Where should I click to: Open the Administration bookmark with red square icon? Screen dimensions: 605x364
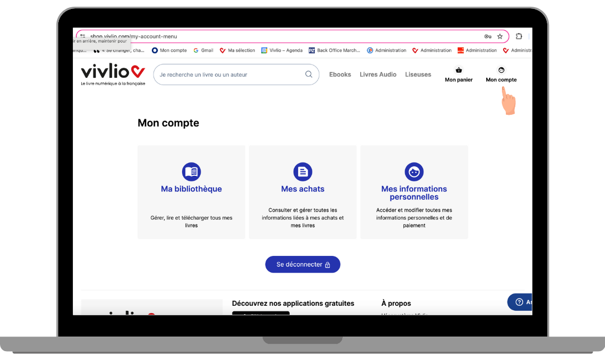[x=477, y=50]
